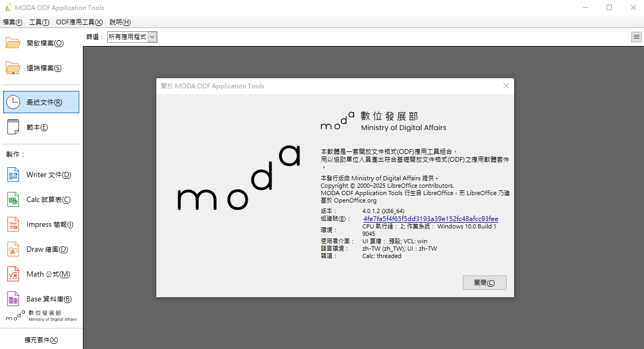Screen dimensions: 644x349
Task: Click the Remote Files folder icon
Action: coord(13,68)
